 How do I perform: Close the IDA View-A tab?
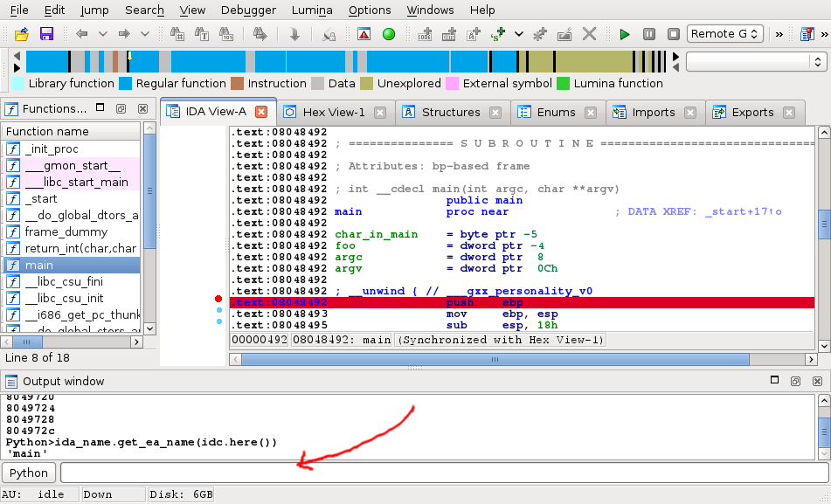260,113
